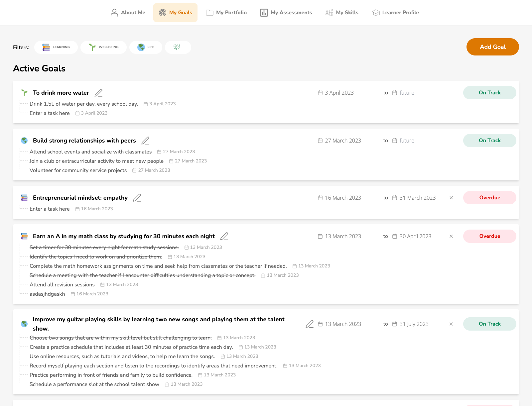Click task date icon beside 'Drink 1.5L of water'

click(x=146, y=104)
